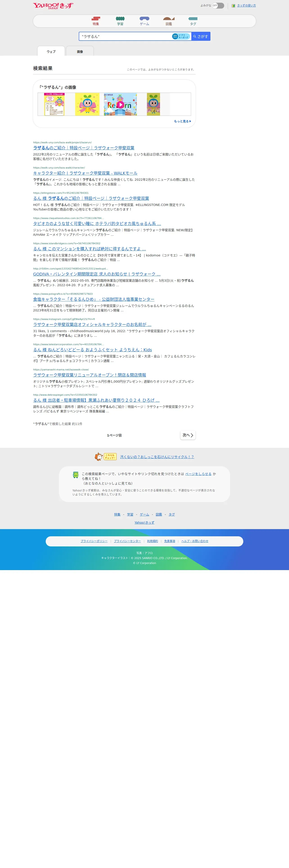Click the search field containing "ラザるん"

tap(126, 36)
